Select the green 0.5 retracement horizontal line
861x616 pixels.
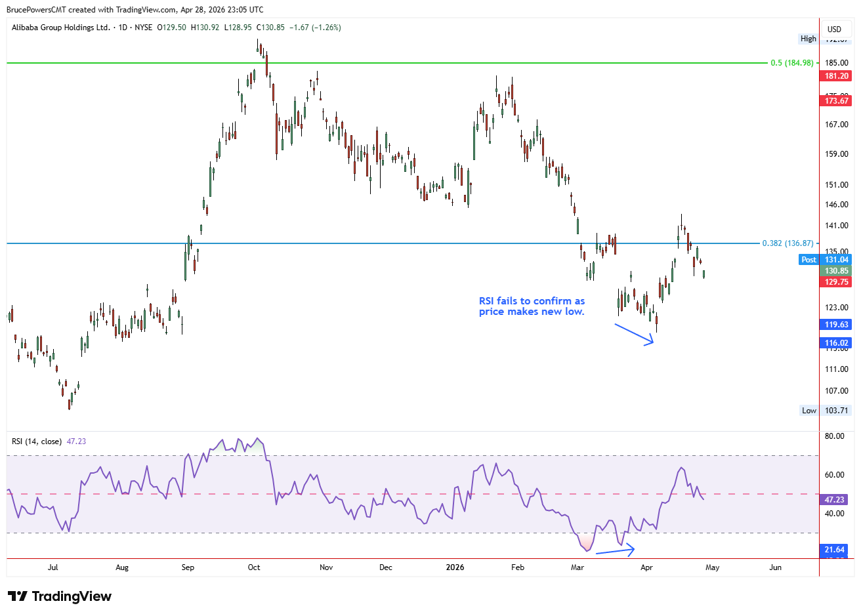pos(387,63)
